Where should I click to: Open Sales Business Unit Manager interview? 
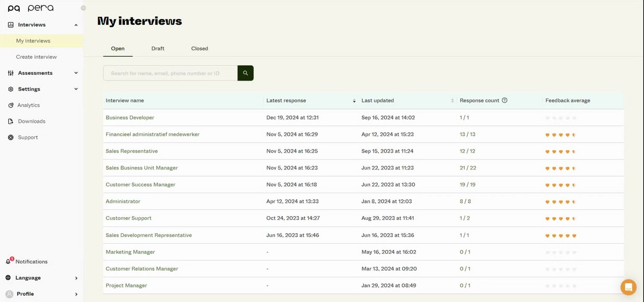click(x=142, y=168)
